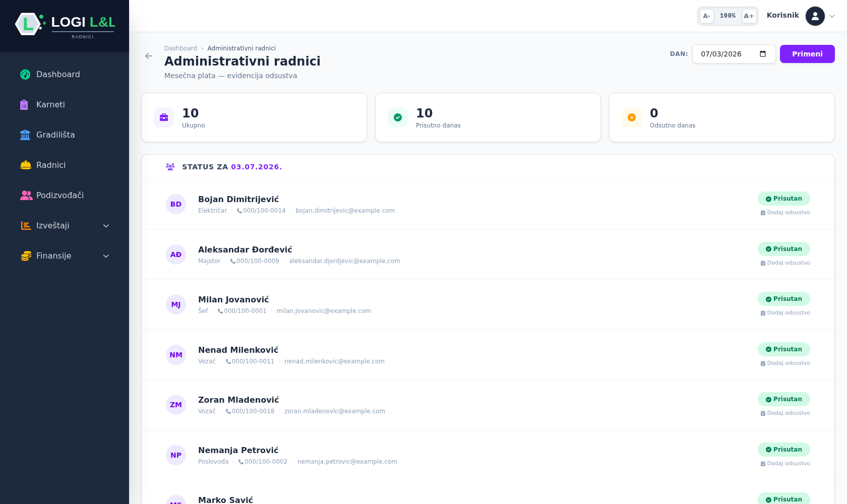Open the Korisnik account dropdown arrow
Viewport: 847px width, 504px height.
tap(832, 16)
